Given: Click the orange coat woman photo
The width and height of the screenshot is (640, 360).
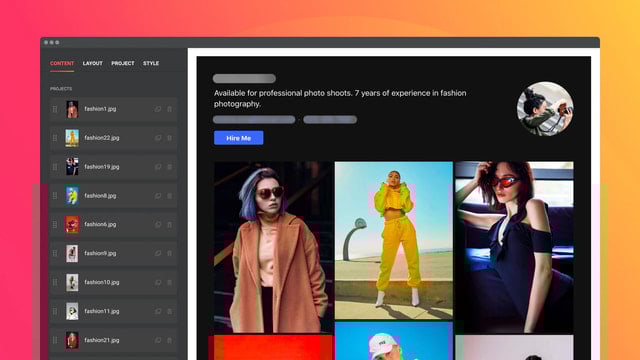Looking at the screenshot, I should [273, 247].
